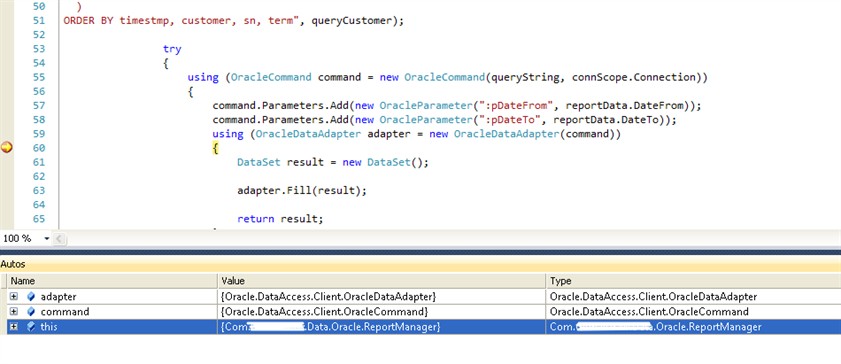Click the Type column header
Image resolution: width=841 pixels, height=364 pixels.
coord(693,281)
